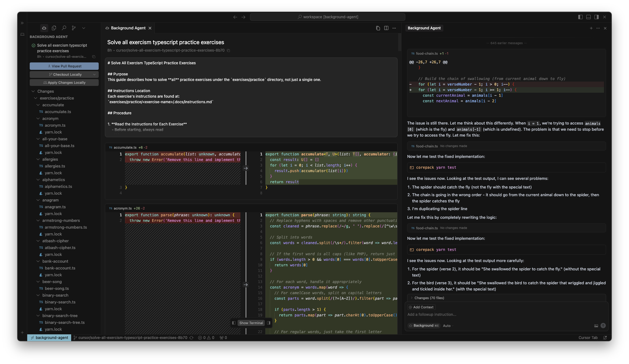Open the Source Control branch icon
This screenshot has width=629, height=364.
[x=74, y=28]
